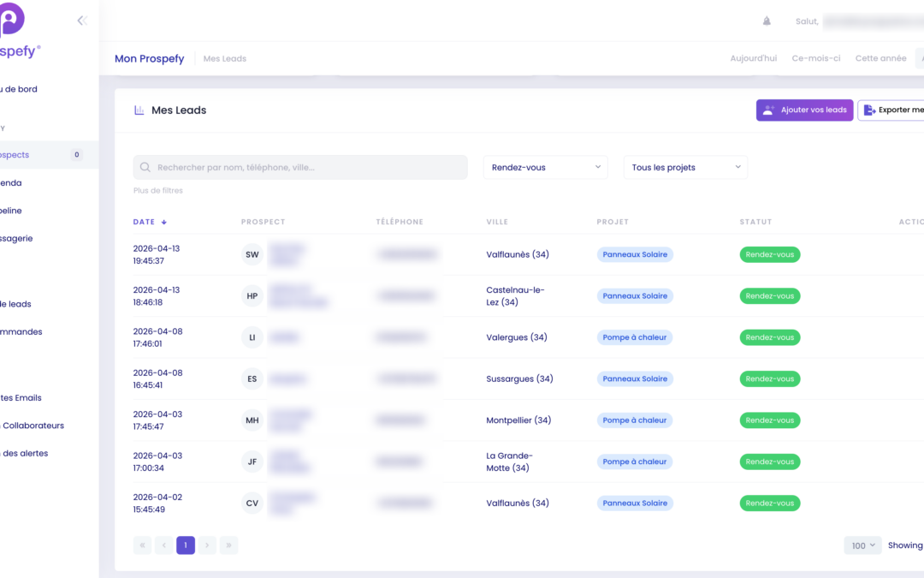Click Ajouter vos leads button
The width and height of the screenshot is (924, 578).
[x=804, y=110]
